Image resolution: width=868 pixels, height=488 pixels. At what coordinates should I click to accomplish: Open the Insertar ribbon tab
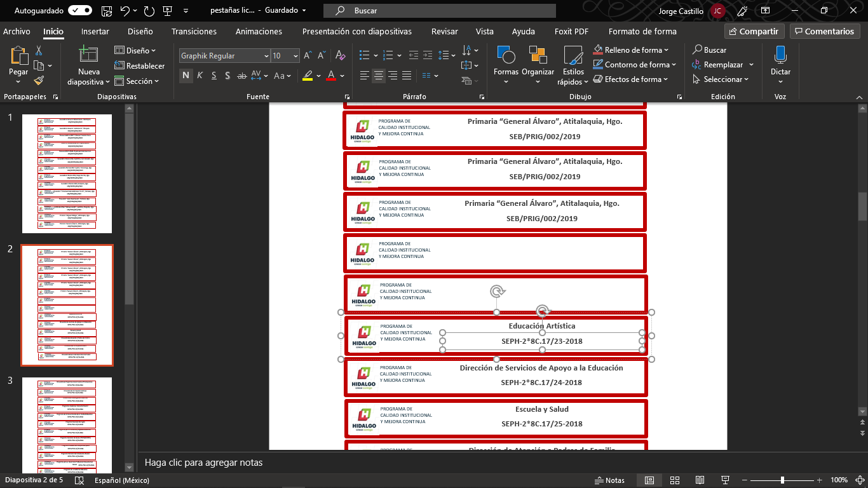pyautogui.click(x=95, y=31)
